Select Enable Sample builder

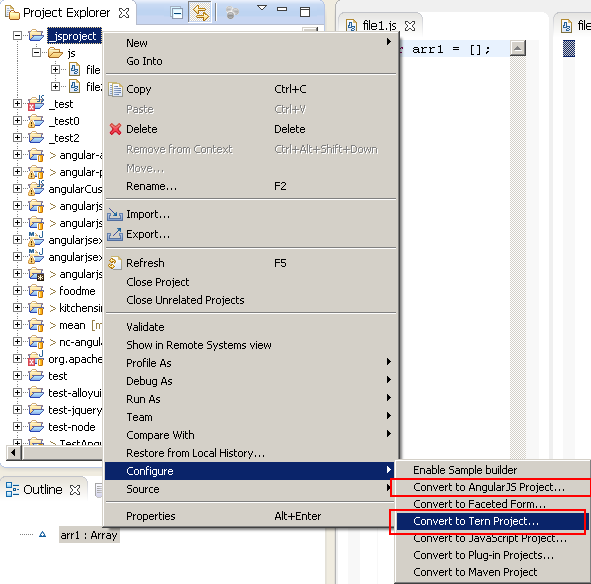click(492, 470)
